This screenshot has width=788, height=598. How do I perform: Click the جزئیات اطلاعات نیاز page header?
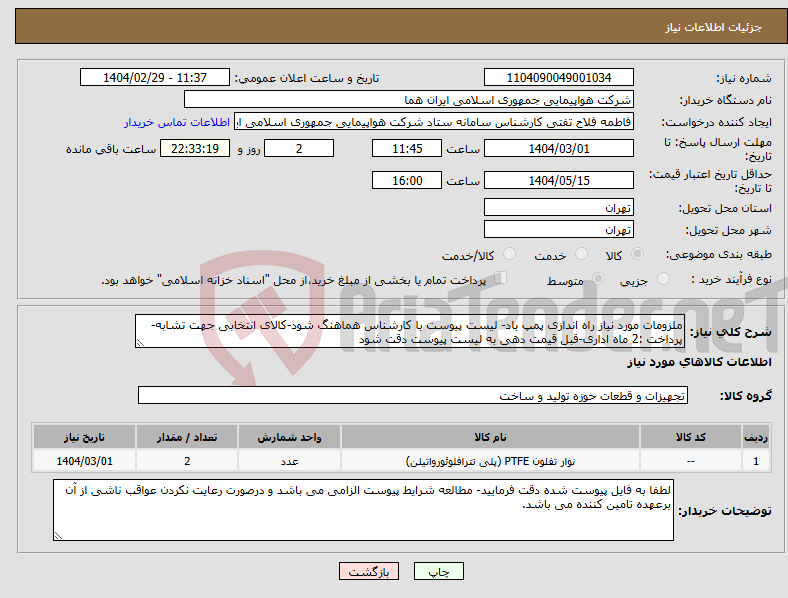pyautogui.click(x=713, y=27)
